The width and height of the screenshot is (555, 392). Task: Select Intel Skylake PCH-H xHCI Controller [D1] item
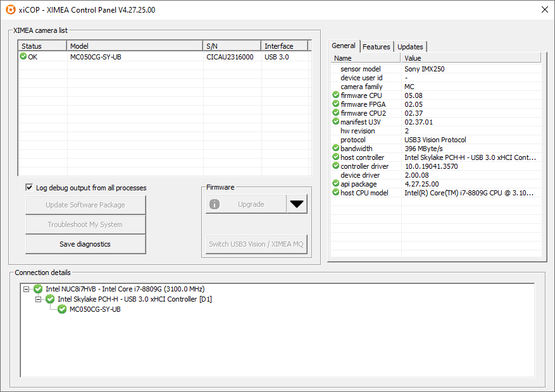pos(135,299)
